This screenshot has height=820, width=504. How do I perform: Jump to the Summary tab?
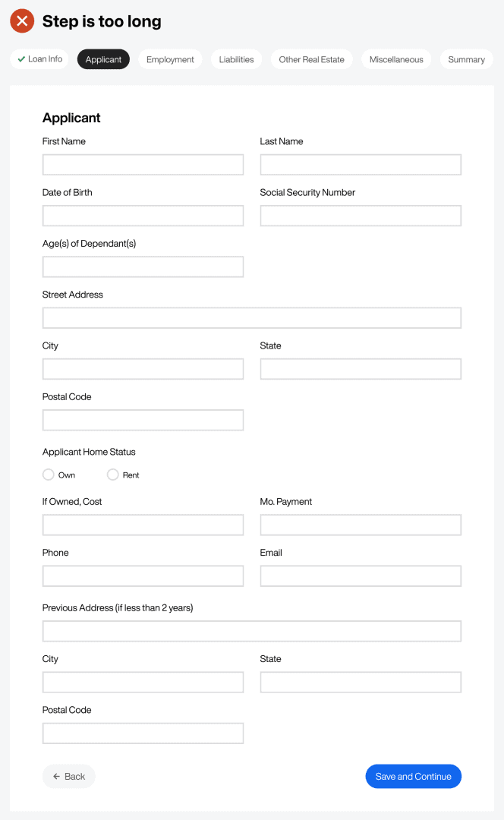[466, 60]
